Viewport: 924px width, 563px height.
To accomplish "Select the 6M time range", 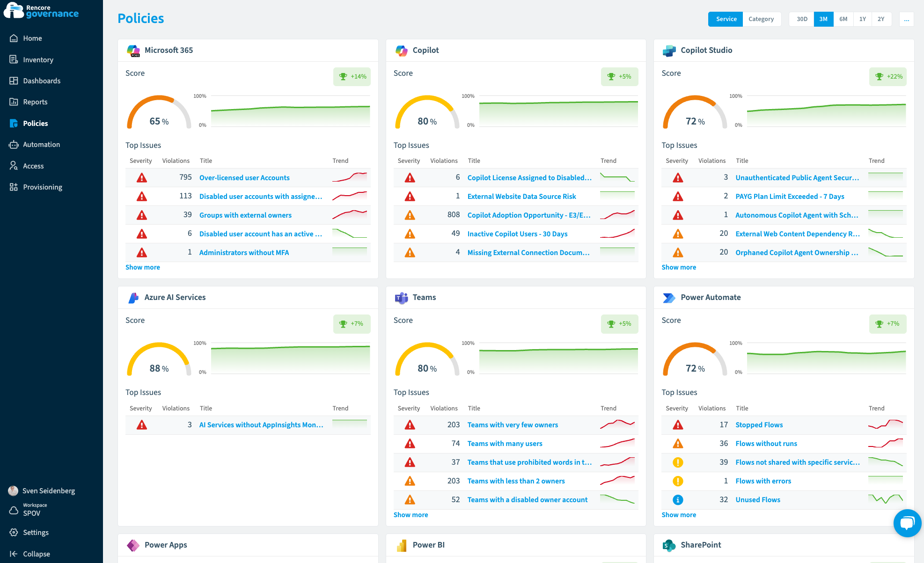I will pyautogui.click(x=843, y=19).
